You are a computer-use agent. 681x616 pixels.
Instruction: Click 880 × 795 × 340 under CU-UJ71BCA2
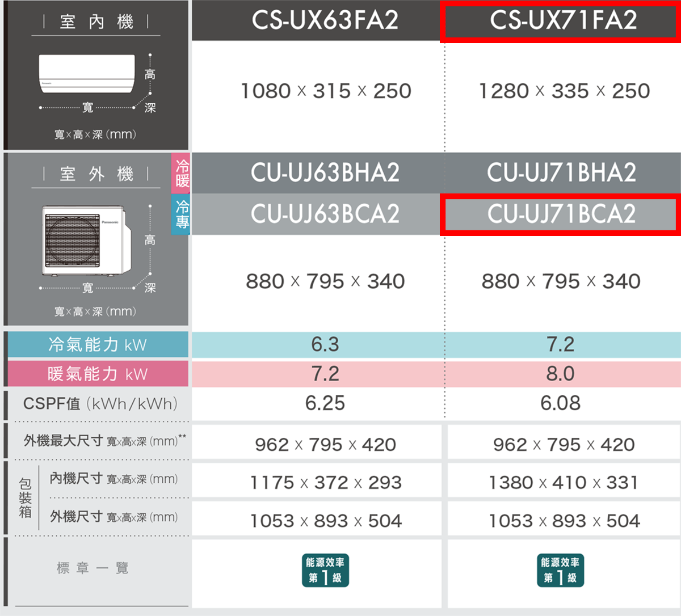click(561, 281)
